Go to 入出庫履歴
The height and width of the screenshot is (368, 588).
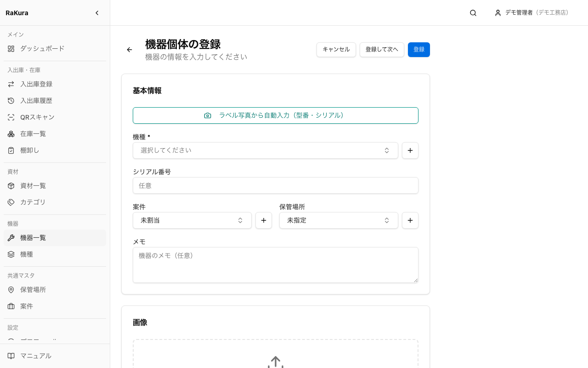tap(55, 101)
